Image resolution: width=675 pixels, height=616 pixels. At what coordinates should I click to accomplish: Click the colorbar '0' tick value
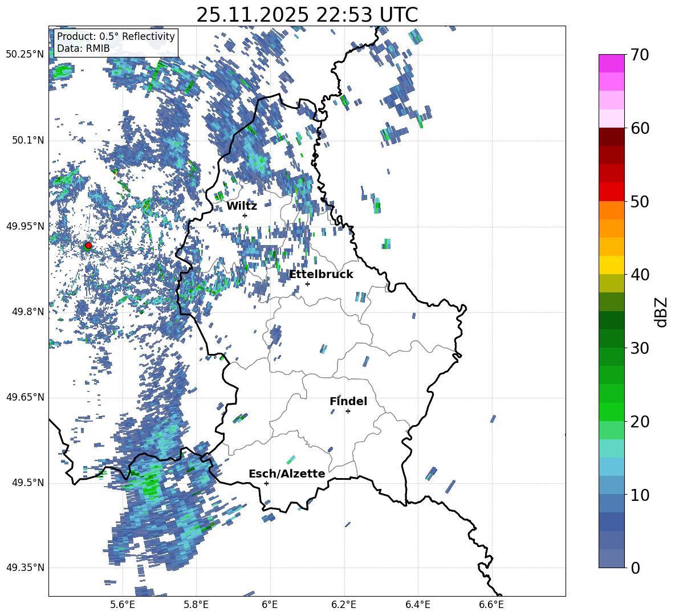(x=635, y=568)
